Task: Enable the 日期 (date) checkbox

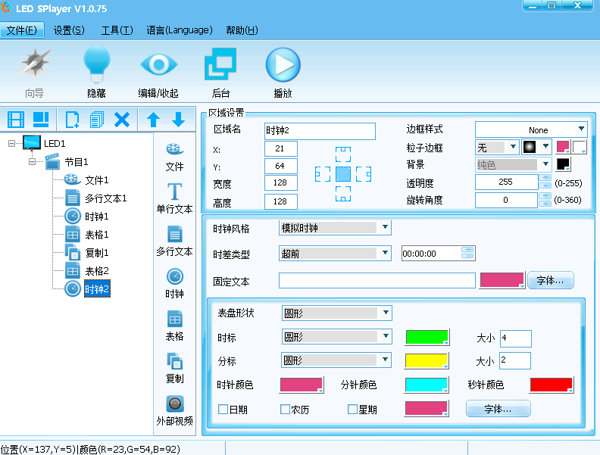Action: tap(224, 409)
